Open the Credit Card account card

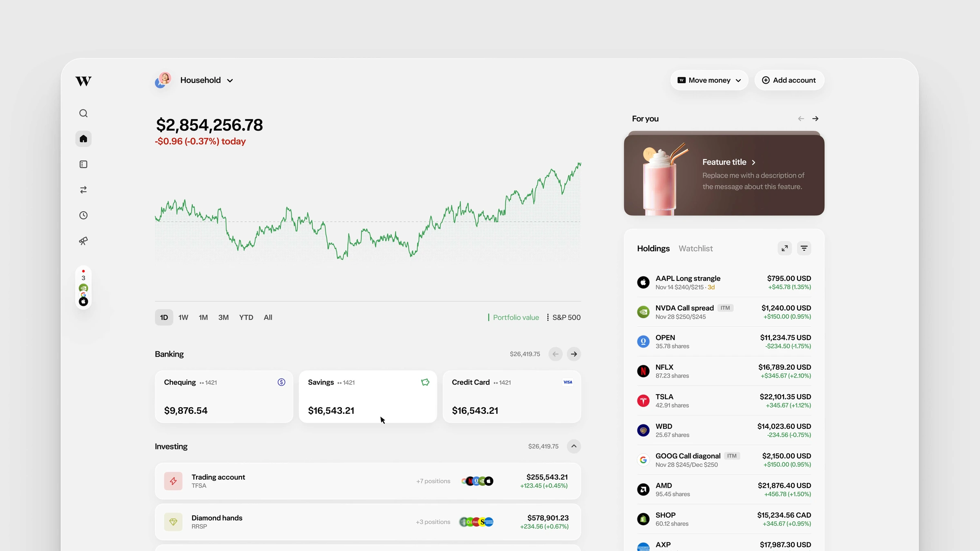pos(512,397)
